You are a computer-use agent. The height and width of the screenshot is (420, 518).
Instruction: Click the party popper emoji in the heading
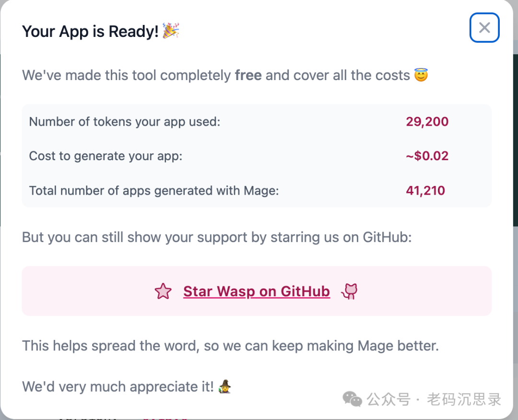pos(171,31)
